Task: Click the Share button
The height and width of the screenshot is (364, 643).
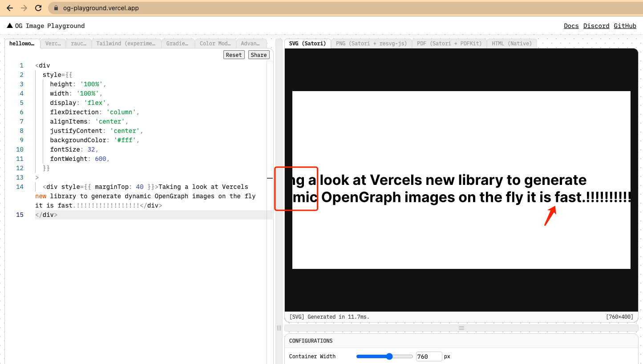Action: coord(259,54)
